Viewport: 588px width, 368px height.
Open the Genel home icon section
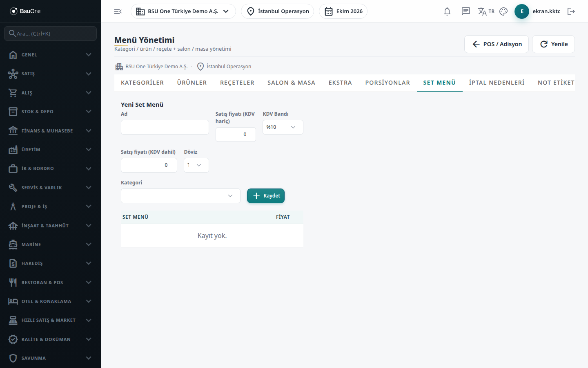point(13,55)
